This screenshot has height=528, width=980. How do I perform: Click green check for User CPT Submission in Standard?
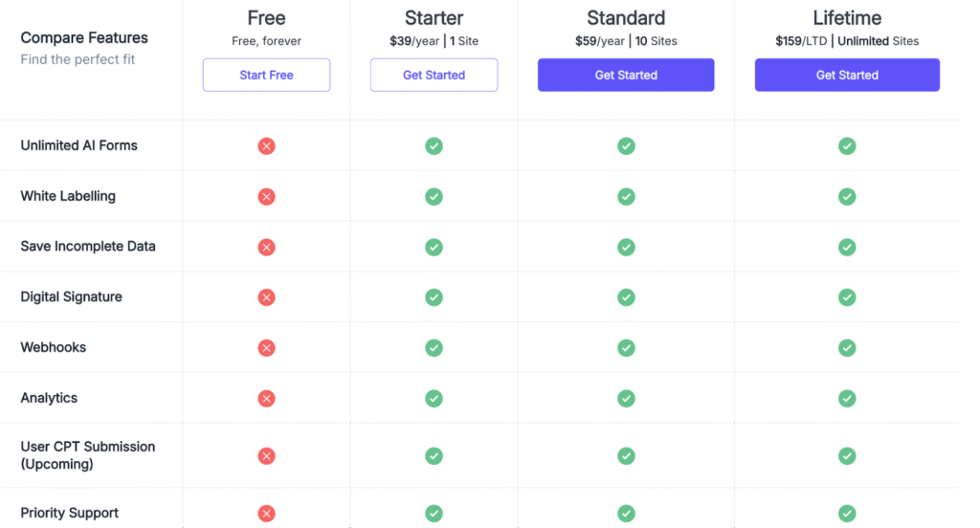point(626,456)
